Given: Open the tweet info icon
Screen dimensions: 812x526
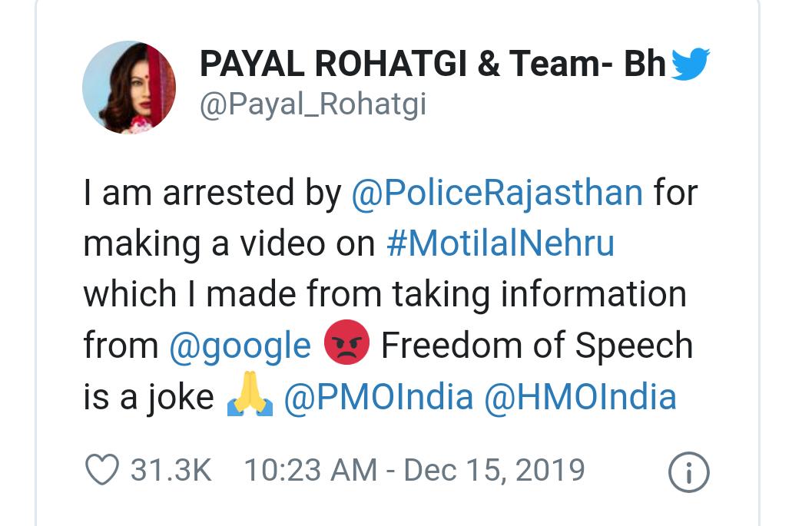Looking at the screenshot, I should pyautogui.click(x=688, y=473).
